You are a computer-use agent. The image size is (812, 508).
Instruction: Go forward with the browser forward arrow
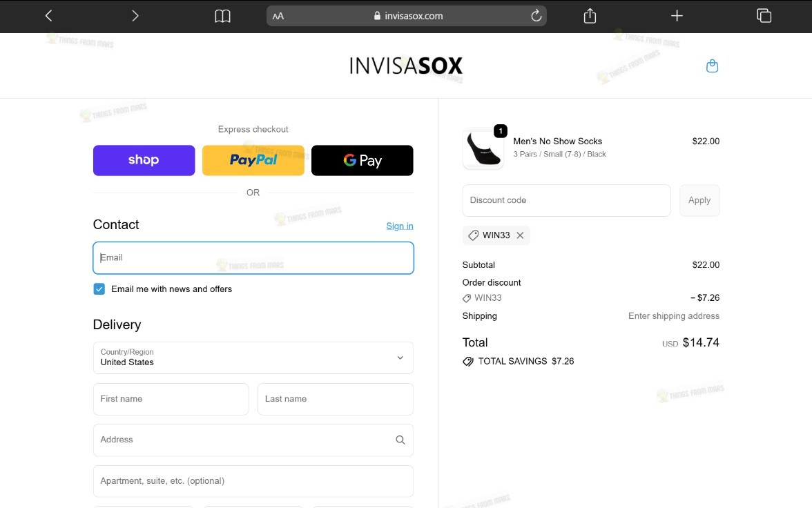[x=135, y=16]
